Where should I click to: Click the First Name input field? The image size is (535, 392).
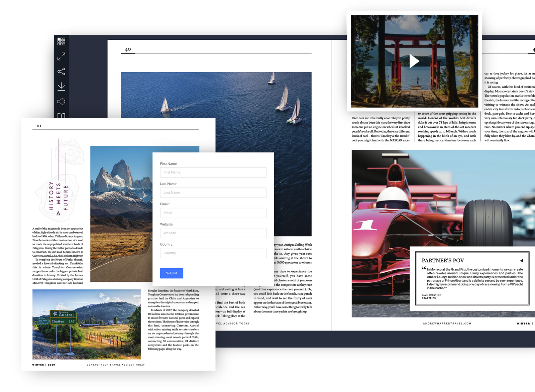tap(213, 172)
